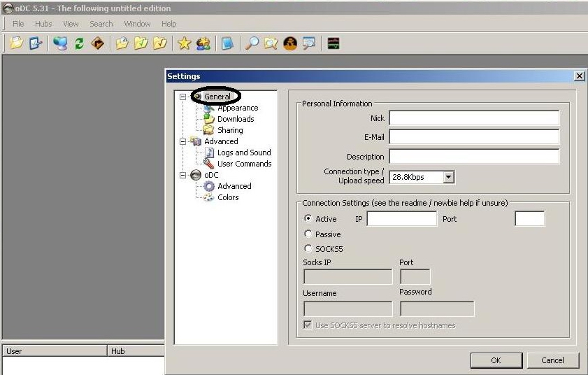Select the top-level Advanced tree label
588x375 pixels.
point(221,141)
